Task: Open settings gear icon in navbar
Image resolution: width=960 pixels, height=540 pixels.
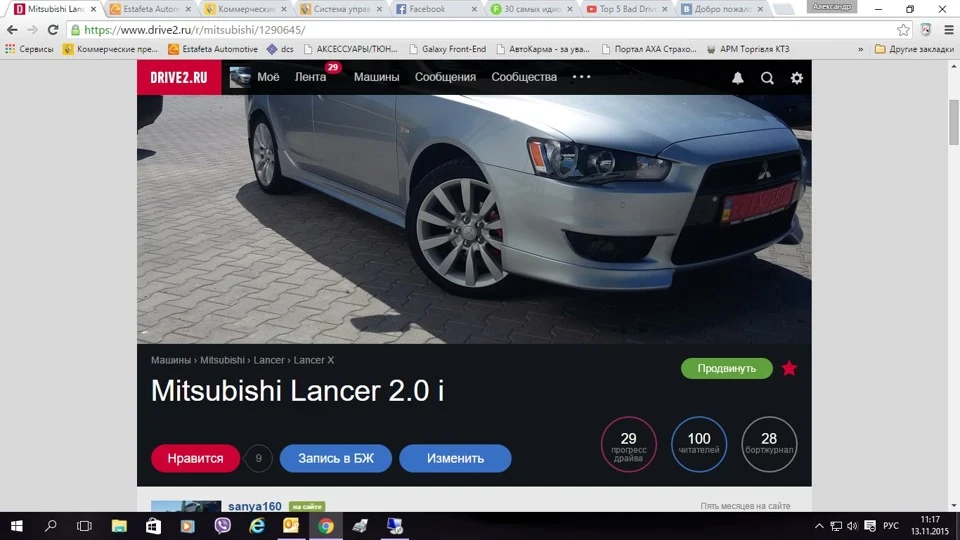Action: pos(797,78)
